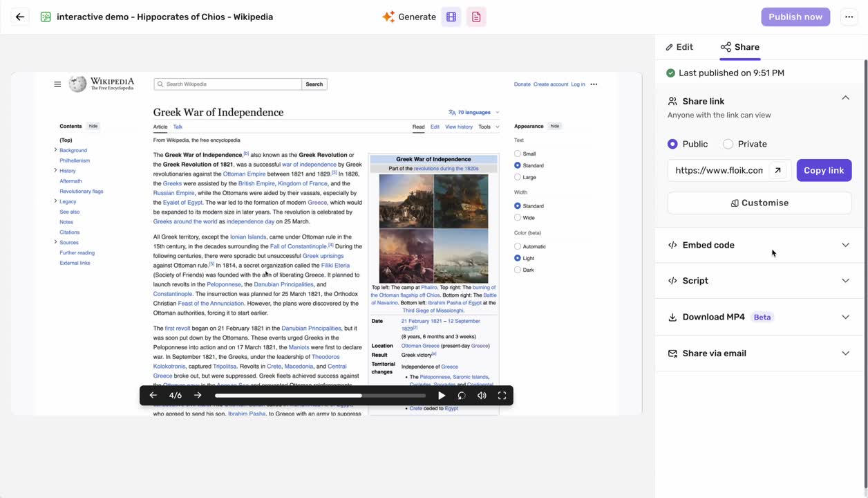Expand the Script section

point(759,280)
